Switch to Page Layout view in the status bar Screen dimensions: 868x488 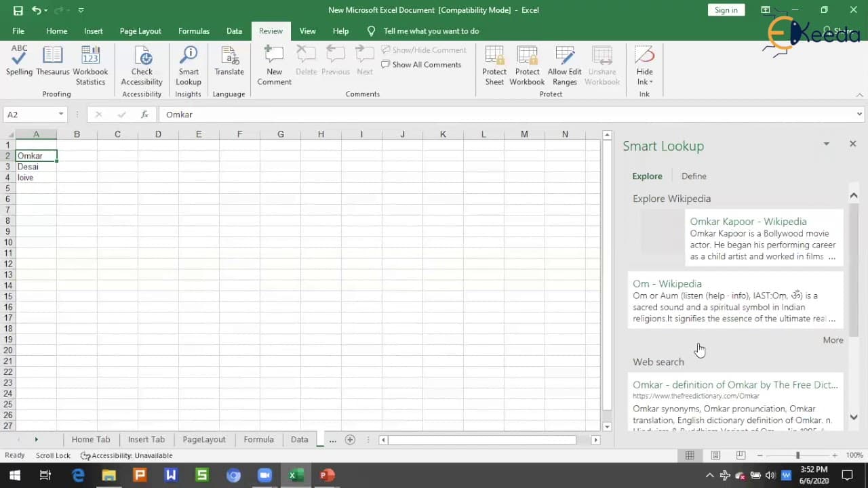pyautogui.click(x=715, y=455)
